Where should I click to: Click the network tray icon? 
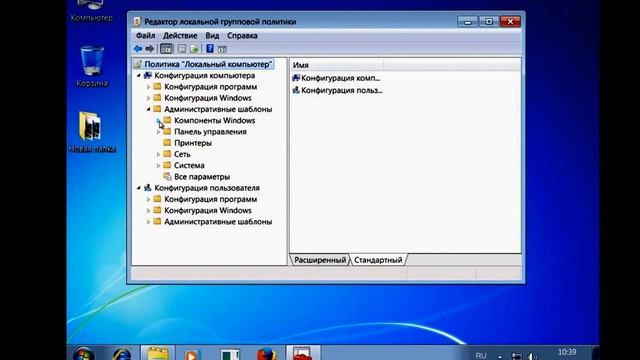point(516,356)
